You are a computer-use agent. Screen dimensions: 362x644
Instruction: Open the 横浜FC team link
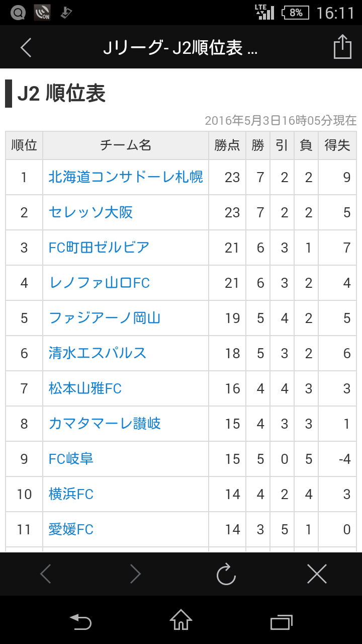(x=71, y=494)
